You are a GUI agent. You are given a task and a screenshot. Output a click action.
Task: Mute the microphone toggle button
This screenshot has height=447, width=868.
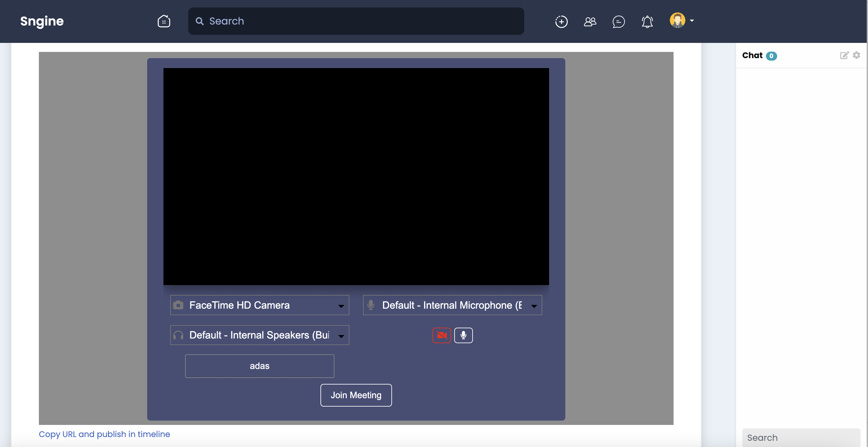(463, 335)
